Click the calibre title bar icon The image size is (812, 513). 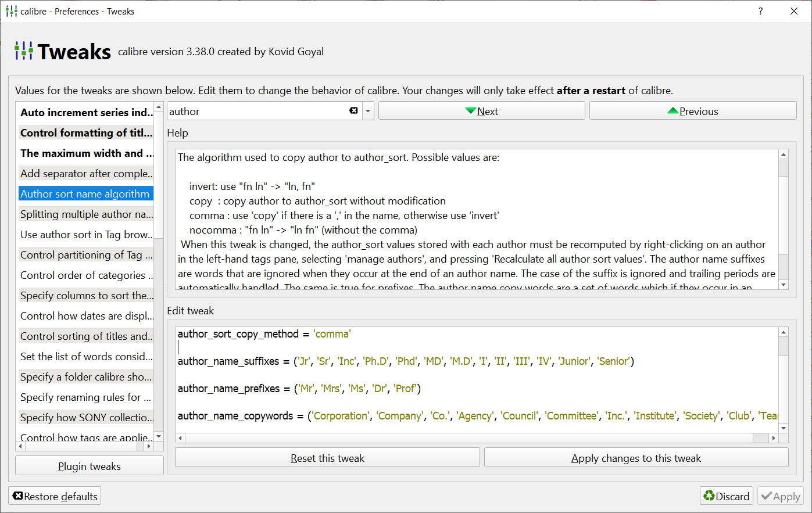pos(11,11)
